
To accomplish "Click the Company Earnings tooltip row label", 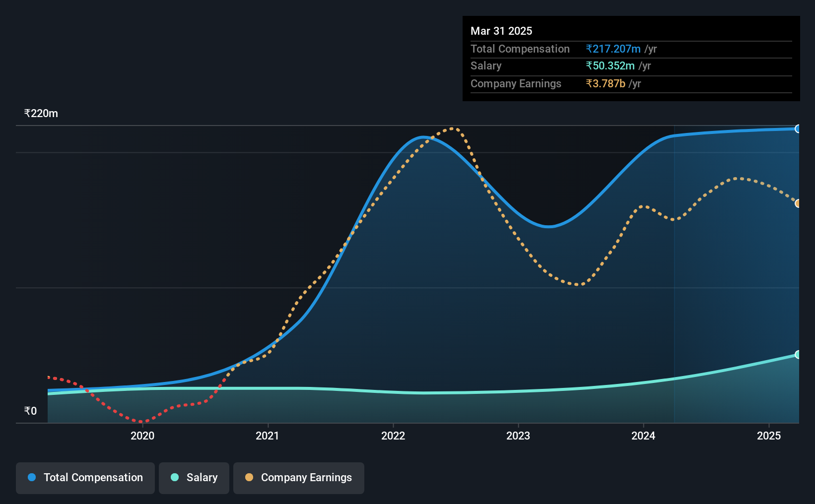I will [516, 84].
